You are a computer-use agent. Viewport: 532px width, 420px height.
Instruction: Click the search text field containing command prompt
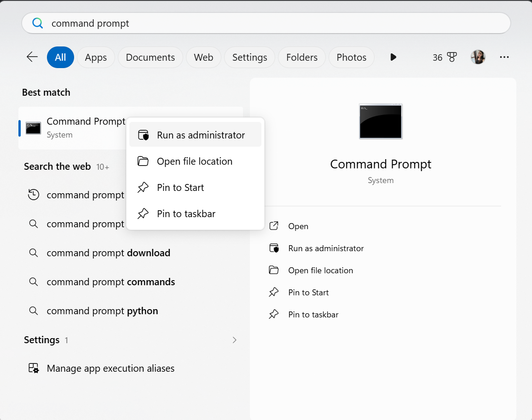(x=266, y=23)
